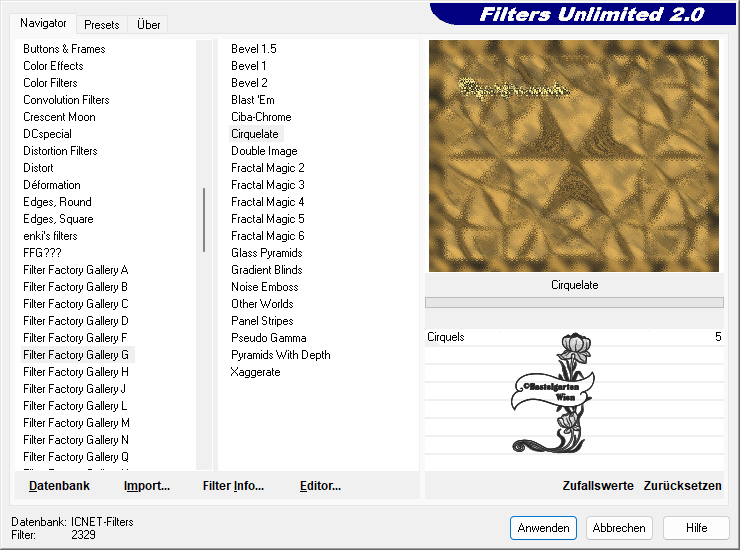Choose the Bevel 1 filter
This screenshot has height=550, width=740.
coord(248,66)
